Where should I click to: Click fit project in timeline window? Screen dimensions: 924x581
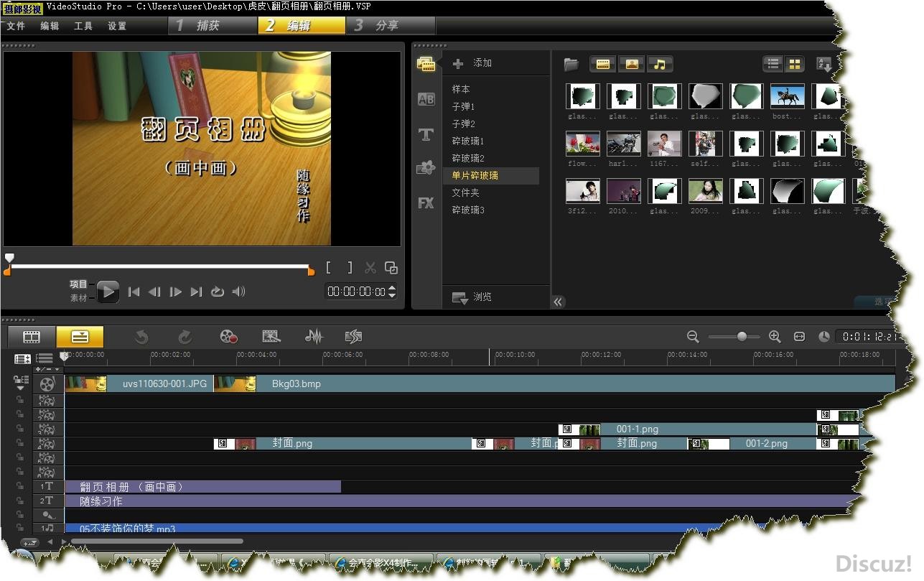[x=799, y=336]
